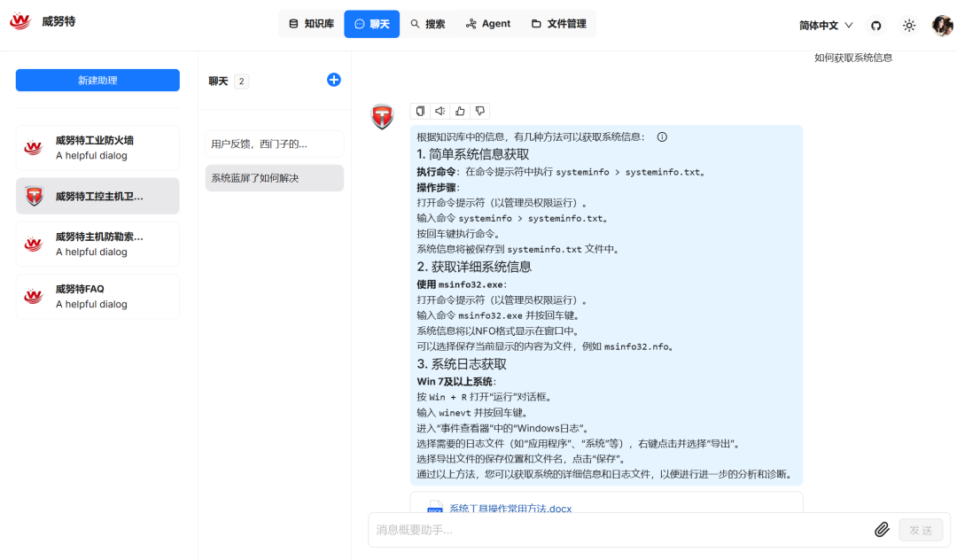Expand the 简体中文 language dropdown
Screen dimensions: 957x560
(x=826, y=25)
